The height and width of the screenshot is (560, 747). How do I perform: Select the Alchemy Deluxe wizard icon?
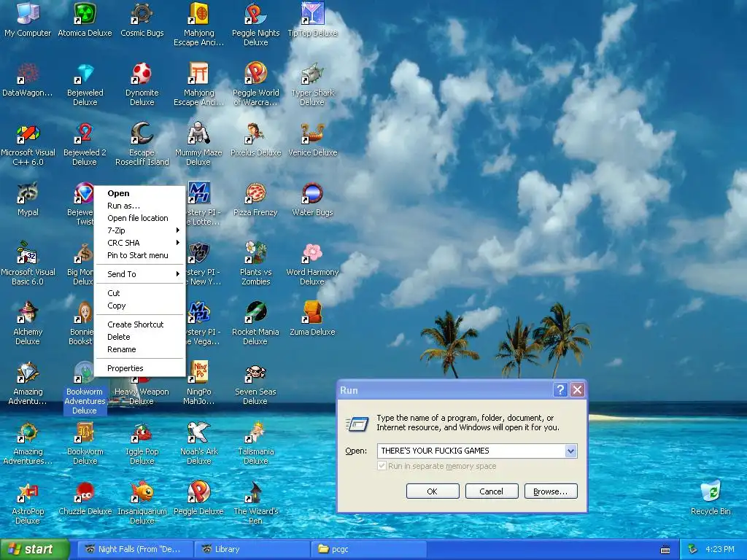pyautogui.click(x=28, y=312)
